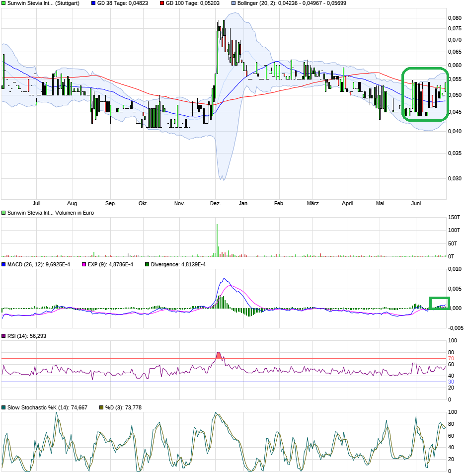Click the 'GD 38 Tage: 0,04823' label

123,3
